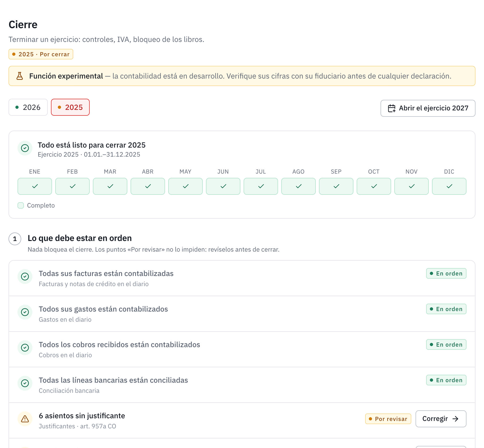Click the text Todas sus facturas están contabilizadas
Image resolution: width=484 pixels, height=448 pixels.
click(106, 274)
